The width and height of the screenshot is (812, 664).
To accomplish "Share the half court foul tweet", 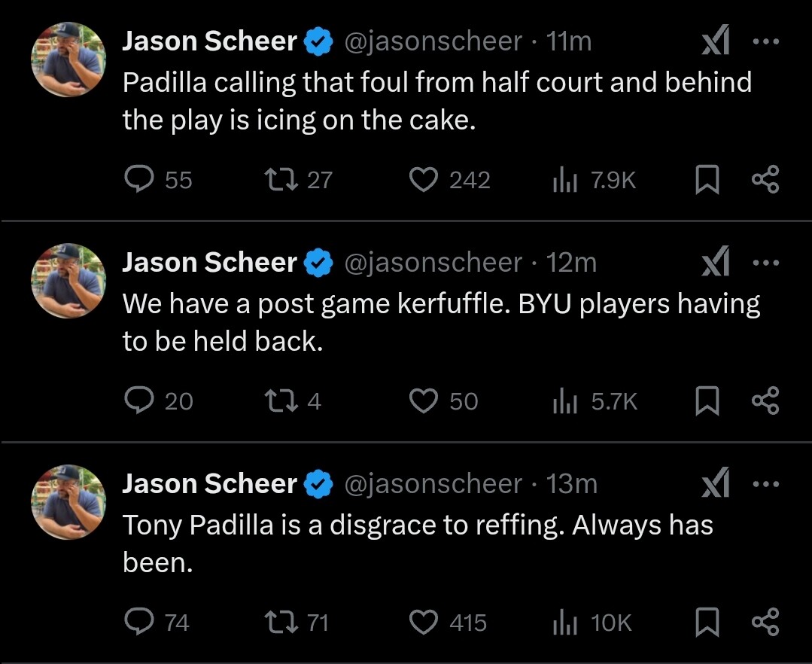I will 765,179.
